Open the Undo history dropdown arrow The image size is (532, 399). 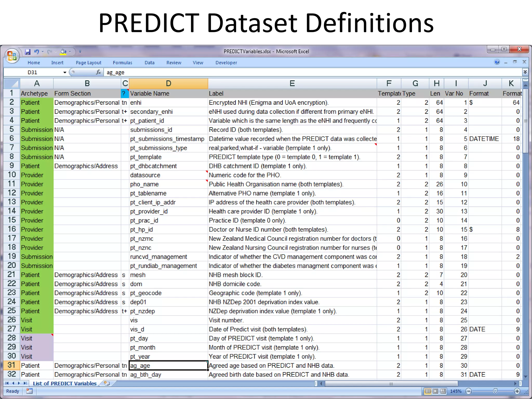coord(43,52)
